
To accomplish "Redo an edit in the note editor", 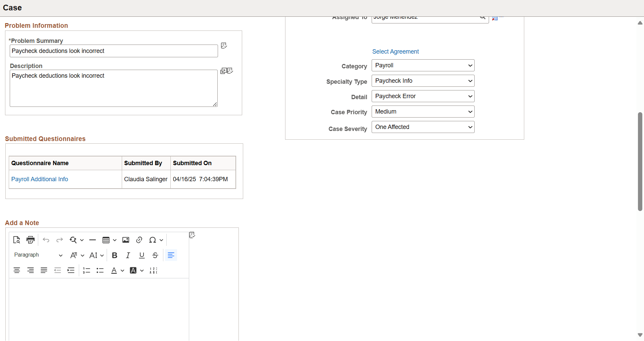I will coord(59,240).
